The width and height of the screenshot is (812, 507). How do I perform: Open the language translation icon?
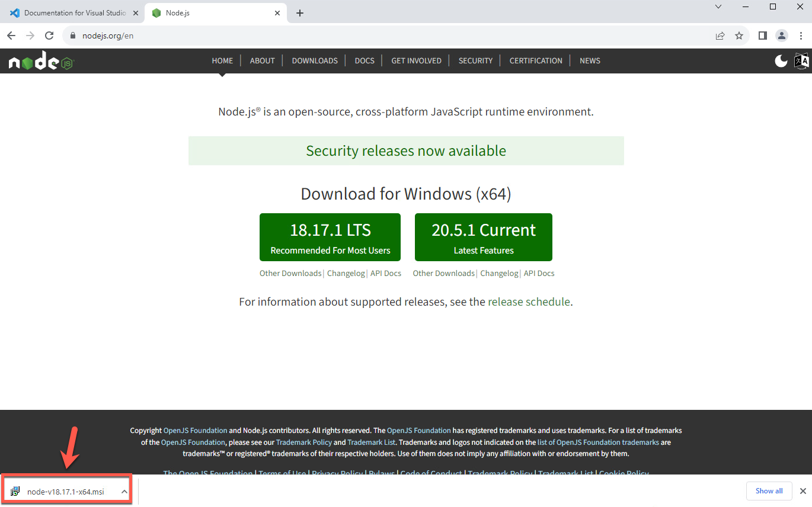pyautogui.click(x=801, y=60)
